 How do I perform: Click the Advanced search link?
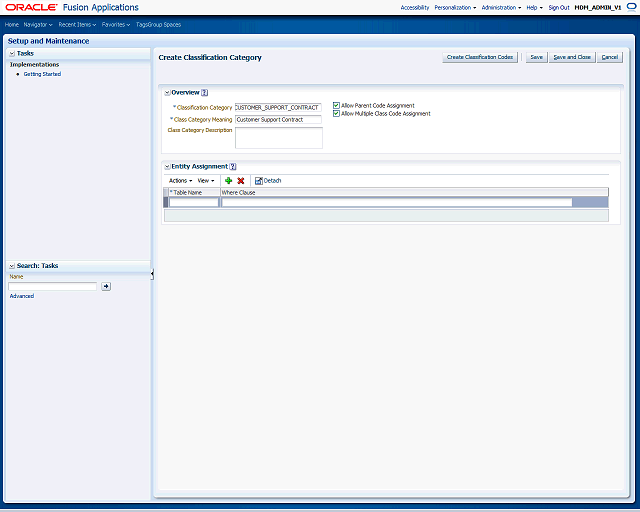(22, 296)
